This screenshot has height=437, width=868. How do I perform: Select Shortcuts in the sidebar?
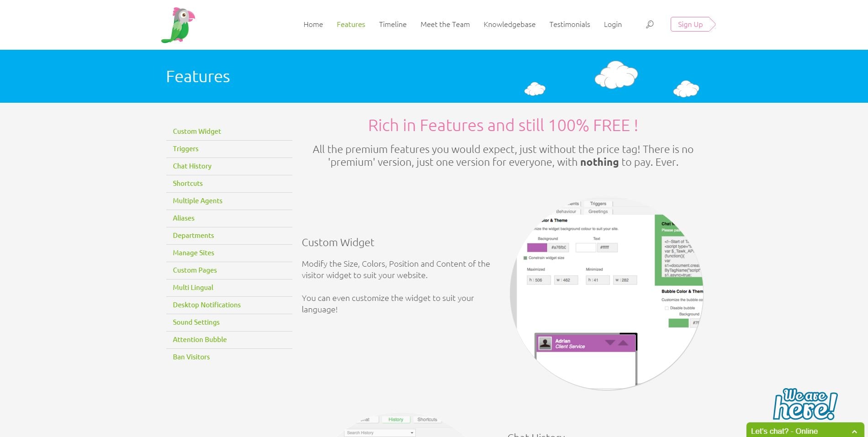[188, 183]
